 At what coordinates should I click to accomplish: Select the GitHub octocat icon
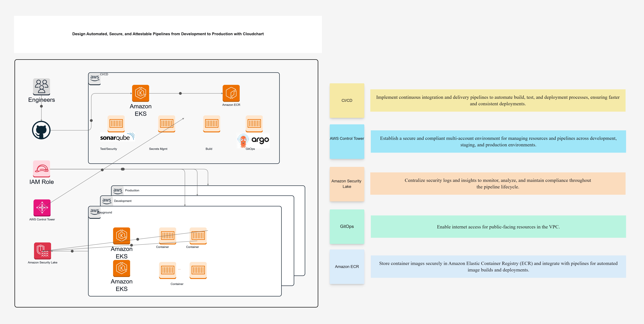click(x=41, y=130)
